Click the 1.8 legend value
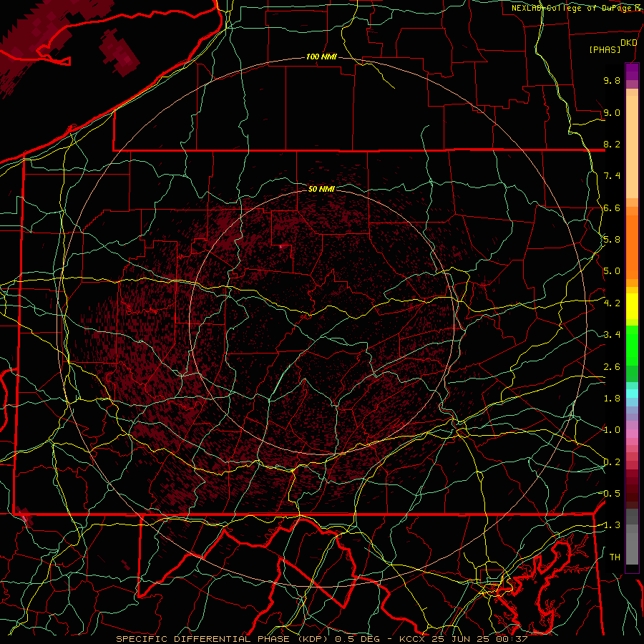This screenshot has width=644, height=644. [612, 399]
